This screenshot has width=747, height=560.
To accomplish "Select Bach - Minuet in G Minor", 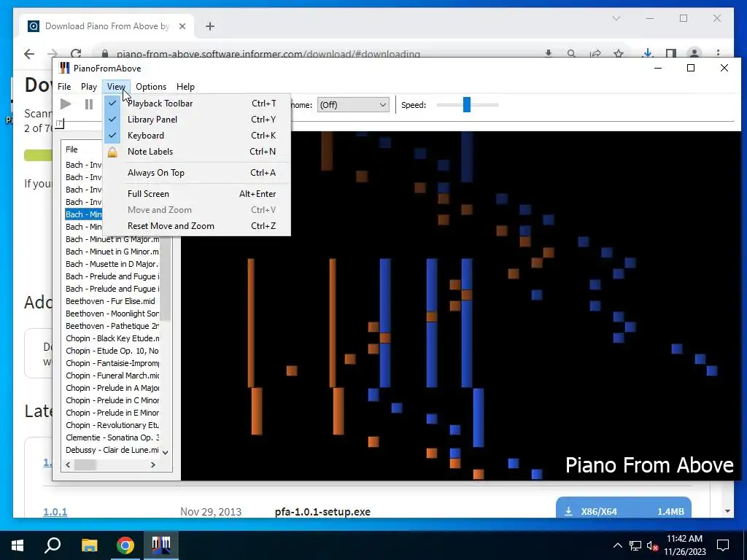I will [112, 252].
